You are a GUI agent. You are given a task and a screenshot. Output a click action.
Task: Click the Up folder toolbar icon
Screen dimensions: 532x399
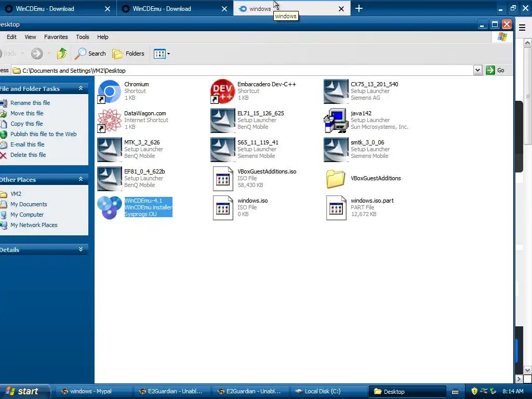tap(61, 54)
